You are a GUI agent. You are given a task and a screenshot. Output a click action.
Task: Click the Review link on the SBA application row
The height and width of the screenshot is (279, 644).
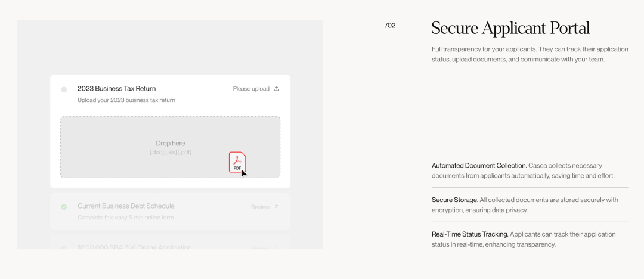260,248
